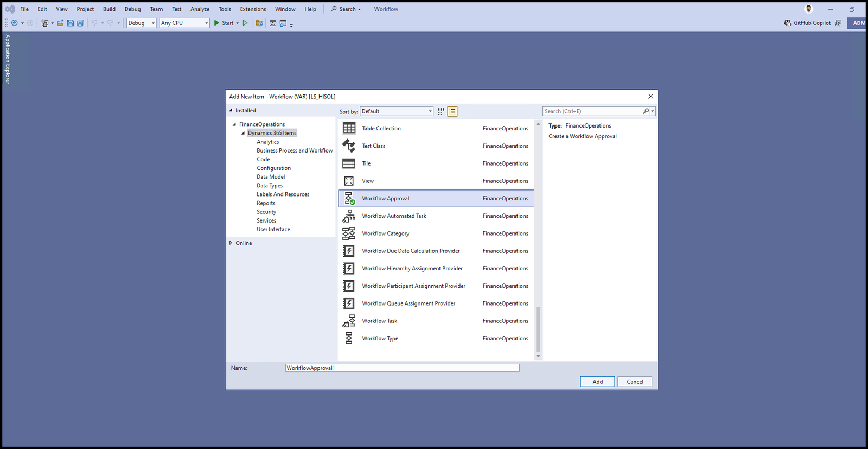Open the GitHub Copilot icon

tap(788, 23)
